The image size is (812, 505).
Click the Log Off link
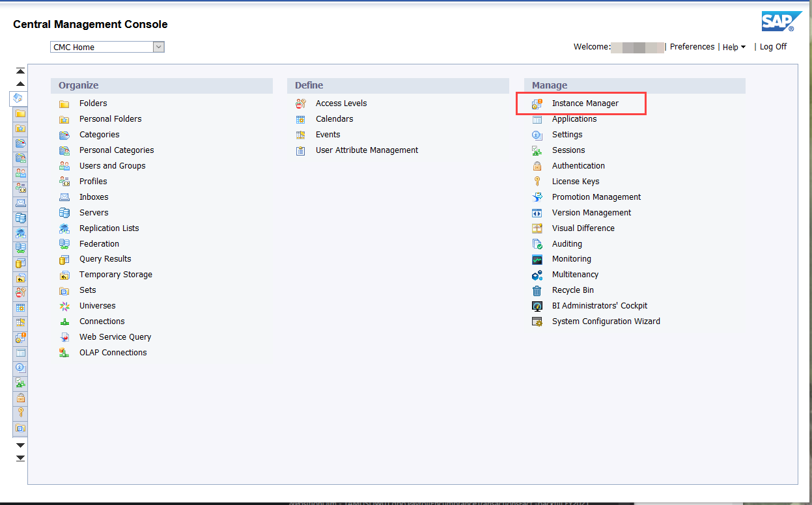[x=773, y=47]
